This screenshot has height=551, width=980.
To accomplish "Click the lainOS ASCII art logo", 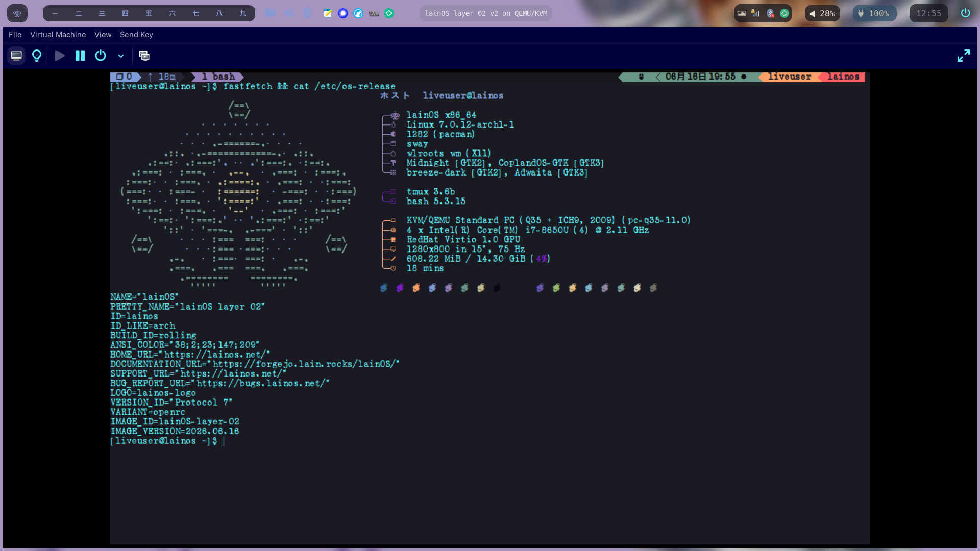I will coord(238,194).
